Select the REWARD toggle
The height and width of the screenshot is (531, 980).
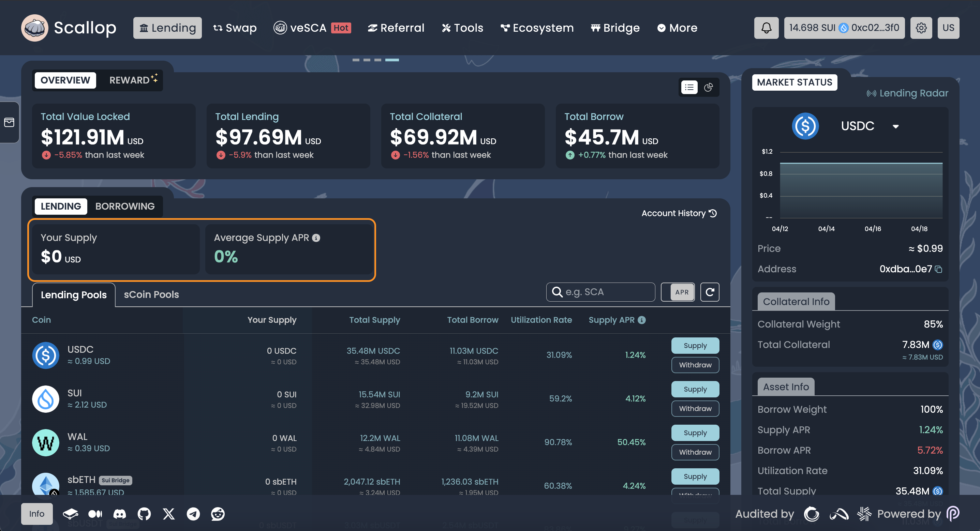tap(133, 80)
